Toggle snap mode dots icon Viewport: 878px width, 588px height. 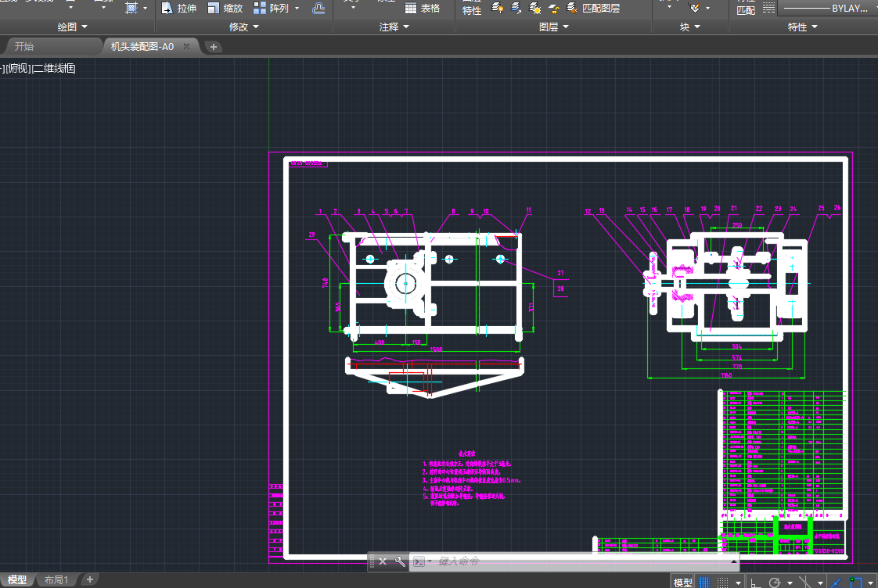[x=723, y=583]
